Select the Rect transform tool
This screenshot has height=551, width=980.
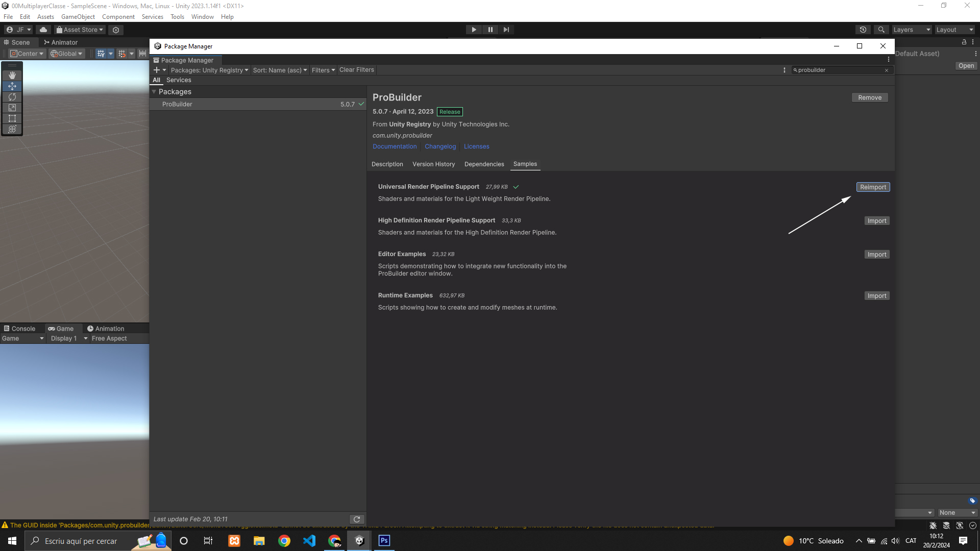pyautogui.click(x=12, y=118)
